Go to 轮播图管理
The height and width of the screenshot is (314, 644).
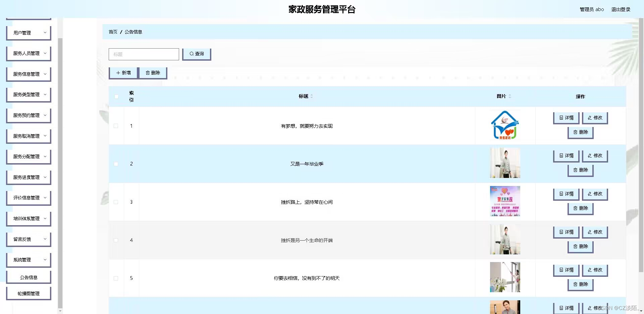tap(29, 294)
